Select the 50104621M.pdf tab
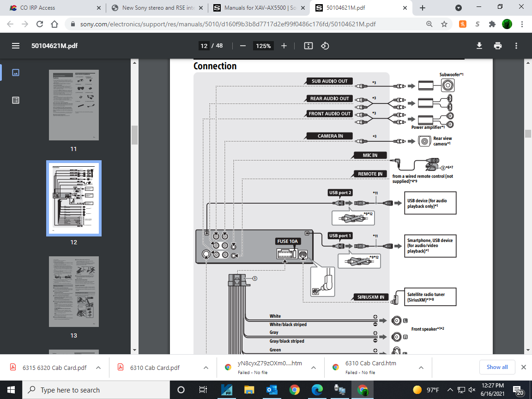 click(361, 8)
